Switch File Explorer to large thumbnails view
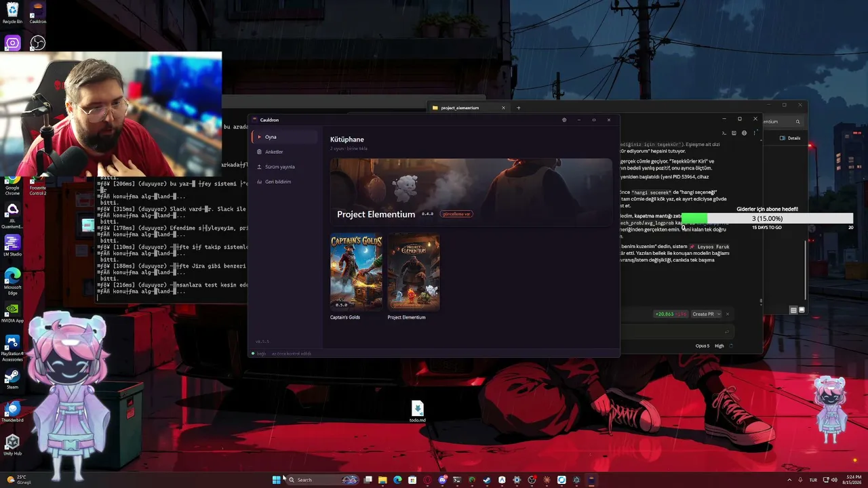868x488 pixels. tap(802, 310)
